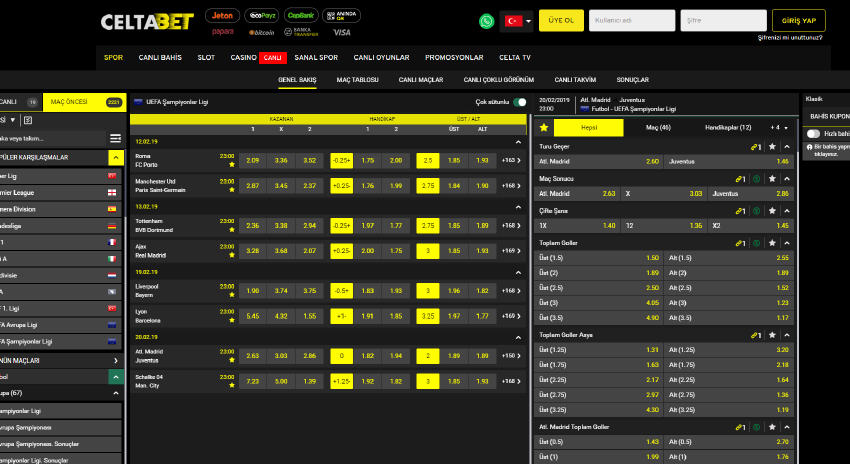Open favorites star tab in match detail panel
Image resolution: width=850 pixels, height=464 pixels.
point(544,127)
